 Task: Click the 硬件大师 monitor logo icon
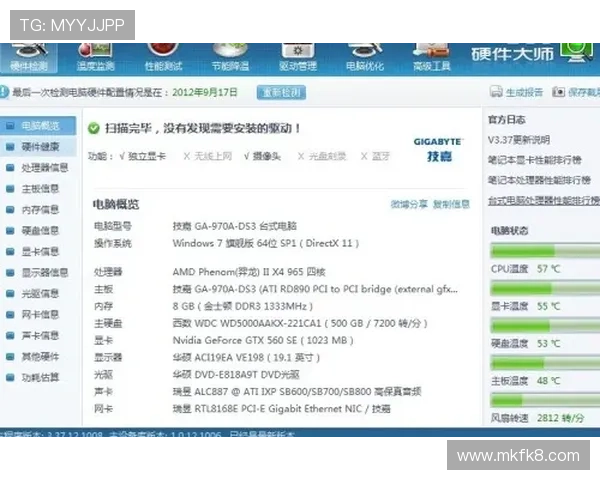[577, 52]
